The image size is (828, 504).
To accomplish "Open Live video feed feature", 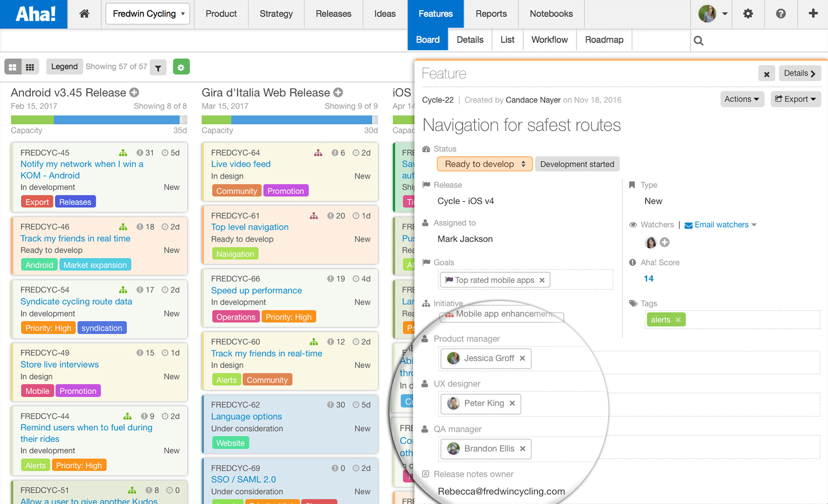I will (241, 164).
